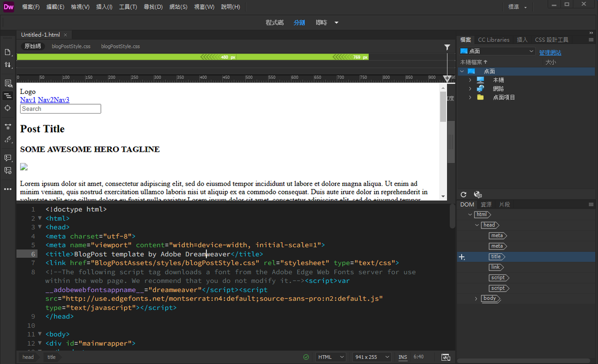Open Live View options icon
598x364 pixels.
click(8, 83)
